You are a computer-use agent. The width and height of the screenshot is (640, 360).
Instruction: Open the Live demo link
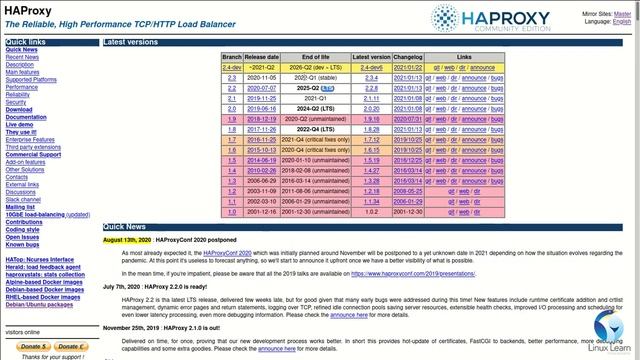click(x=19, y=124)
